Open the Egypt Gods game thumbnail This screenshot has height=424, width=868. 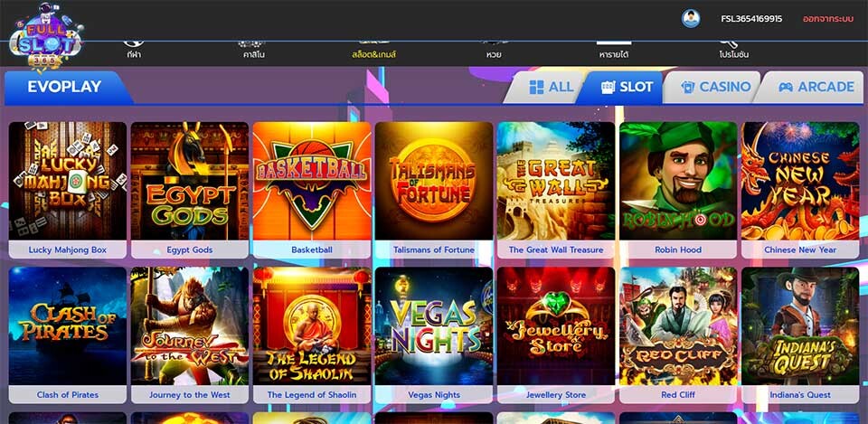(x=190, y=181)
